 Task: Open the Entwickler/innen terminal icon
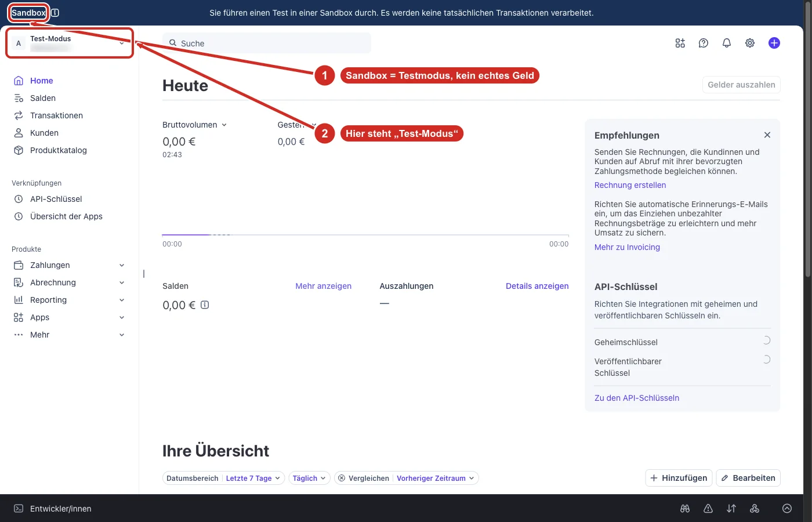pyautogui.click(x=19, y=509)
